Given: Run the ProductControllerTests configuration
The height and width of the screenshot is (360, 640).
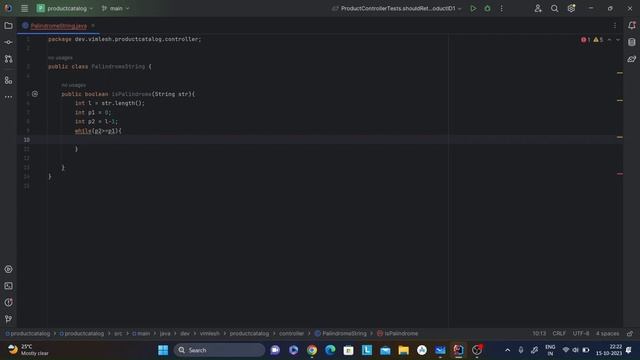Looking at the screenshot, I should pos(473,8).
